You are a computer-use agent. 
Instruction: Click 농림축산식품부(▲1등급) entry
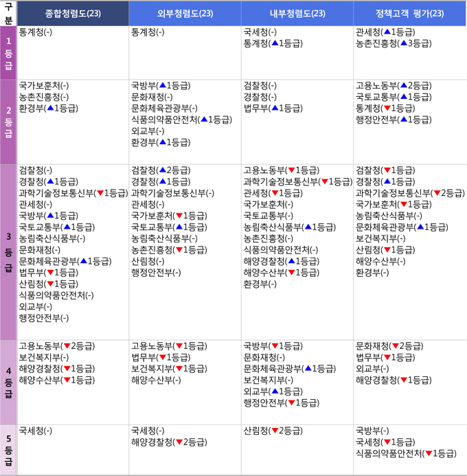pyautogui.click(x=290, y=227)
